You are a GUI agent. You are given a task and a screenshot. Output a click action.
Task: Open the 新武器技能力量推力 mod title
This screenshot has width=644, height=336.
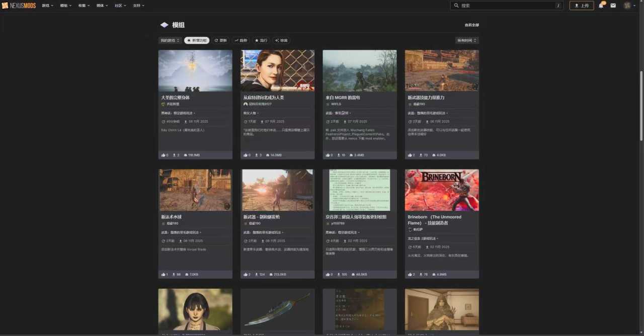(x=426, y=98)
